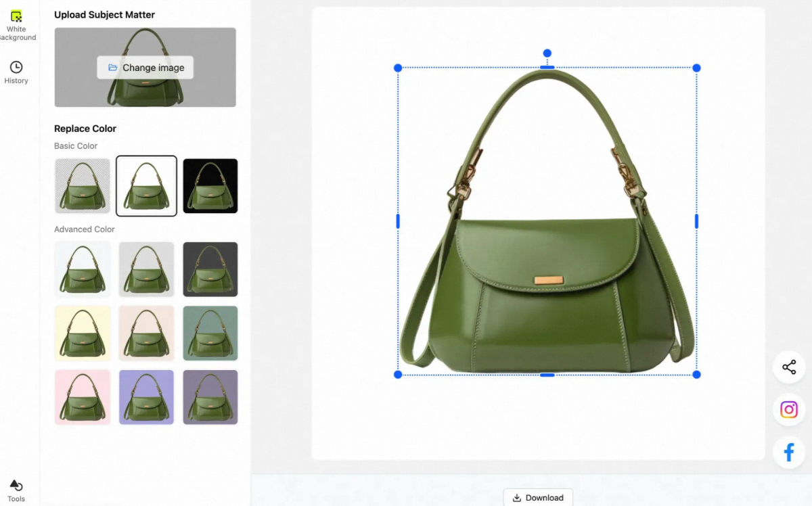Apply the dark gray advanced background

[x=210, y=269]
